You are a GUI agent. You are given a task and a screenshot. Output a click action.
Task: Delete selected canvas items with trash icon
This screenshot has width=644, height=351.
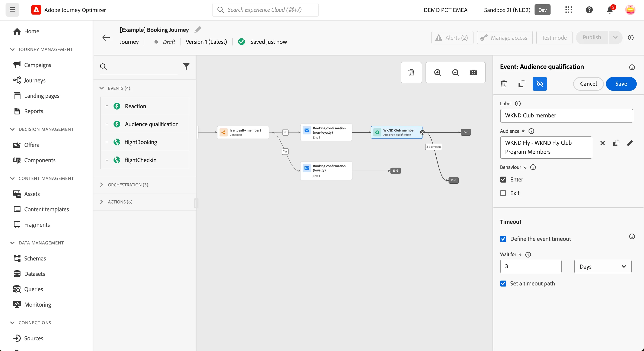[x=411, y=73]
